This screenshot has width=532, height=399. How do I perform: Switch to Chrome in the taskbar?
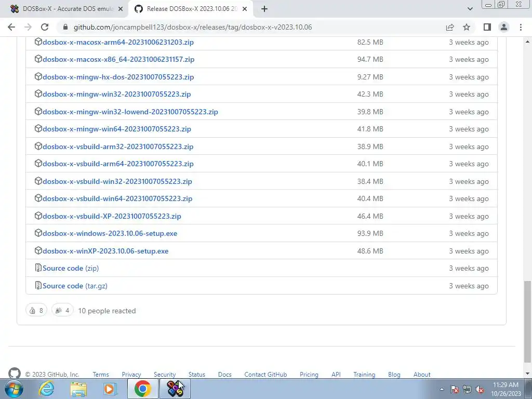pyautogui.click(x=143, y=389)
